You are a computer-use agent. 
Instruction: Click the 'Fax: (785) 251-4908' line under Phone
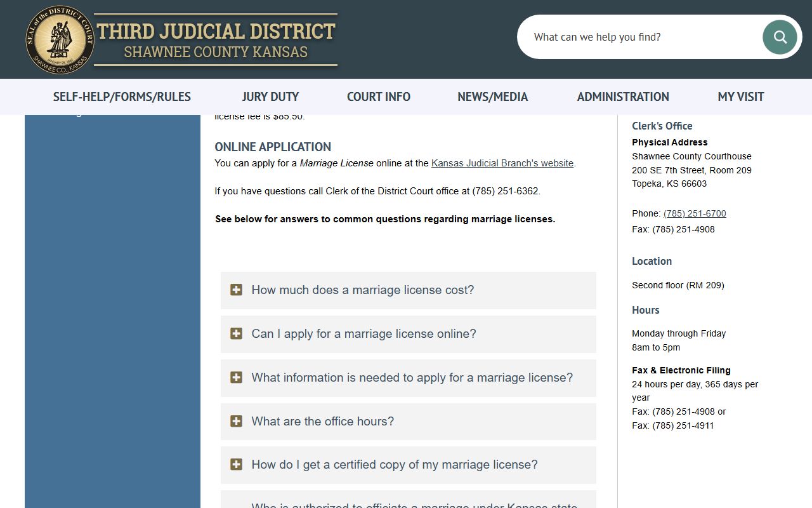[673, 229]
